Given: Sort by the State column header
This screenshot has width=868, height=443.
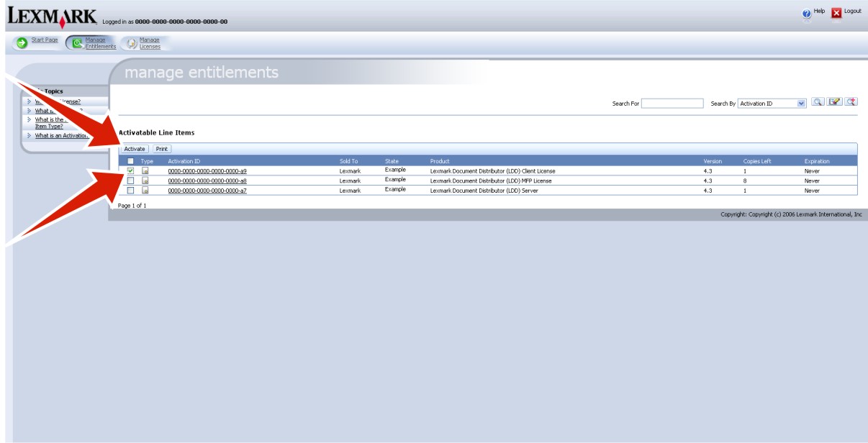Looking at the screenshot, I should click(x=392, y=161).
